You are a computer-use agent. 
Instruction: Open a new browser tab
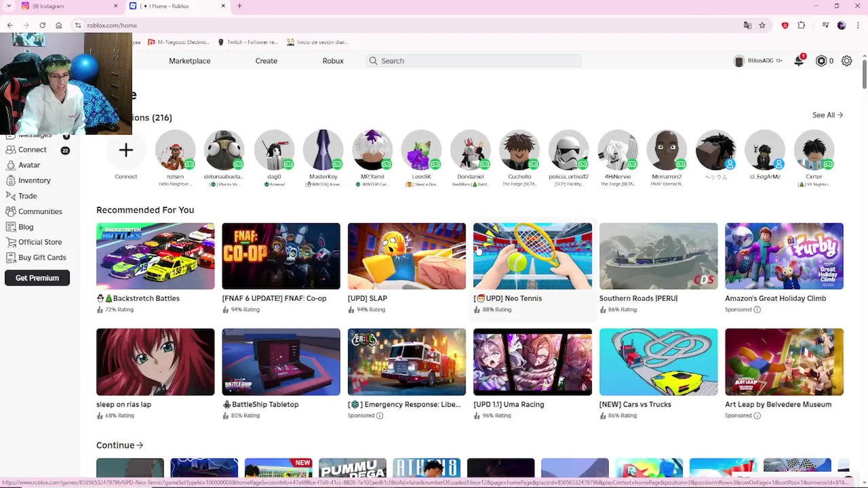point(239,6)
